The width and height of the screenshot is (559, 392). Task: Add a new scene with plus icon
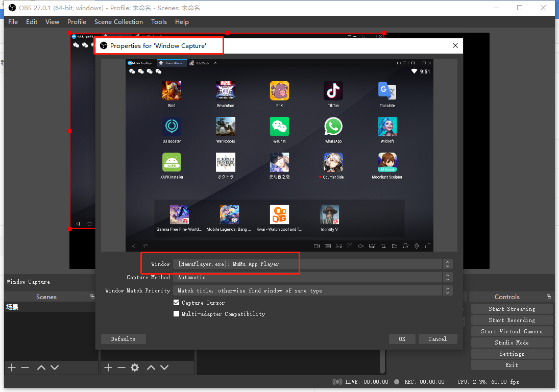(12, 367)
